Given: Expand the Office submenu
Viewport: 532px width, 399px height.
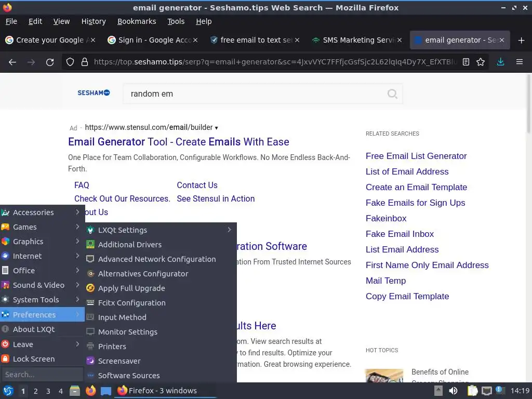Looking at the screenshot, I should [x=42, y=271].
